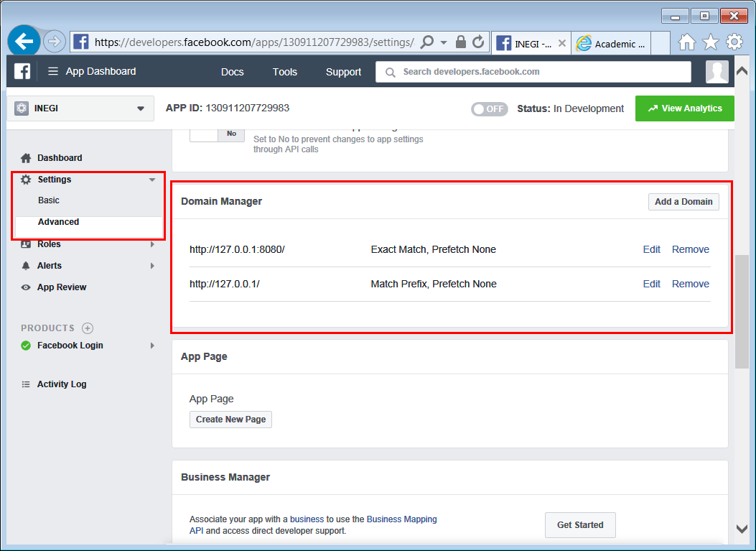Viewport: 756px width, 551px height.
Task: Remove the http://127.0.0.1/ domain entry
Action: [691, 284]
